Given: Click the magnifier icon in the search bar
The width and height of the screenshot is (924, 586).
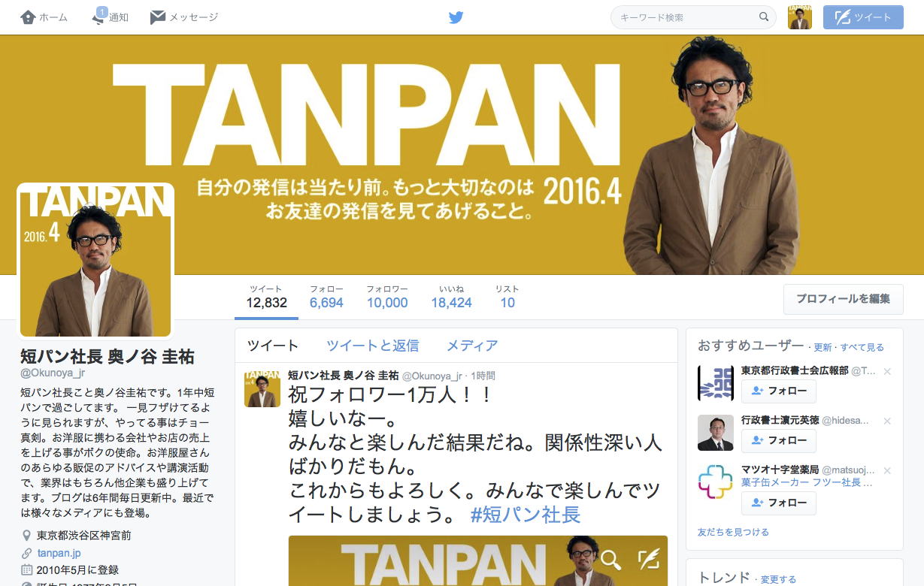Looking at the screenshot, I should pos(764,17).
